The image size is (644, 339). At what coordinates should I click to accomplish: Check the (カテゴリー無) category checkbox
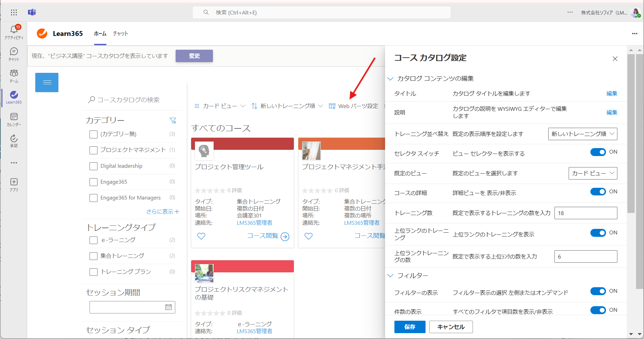pyautogui.click(x=93, y=134)
